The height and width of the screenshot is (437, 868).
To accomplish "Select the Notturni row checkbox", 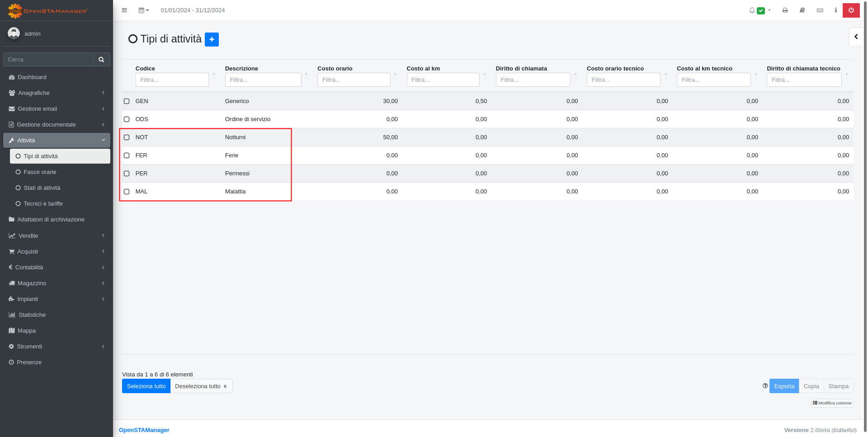I will [127, 137].
